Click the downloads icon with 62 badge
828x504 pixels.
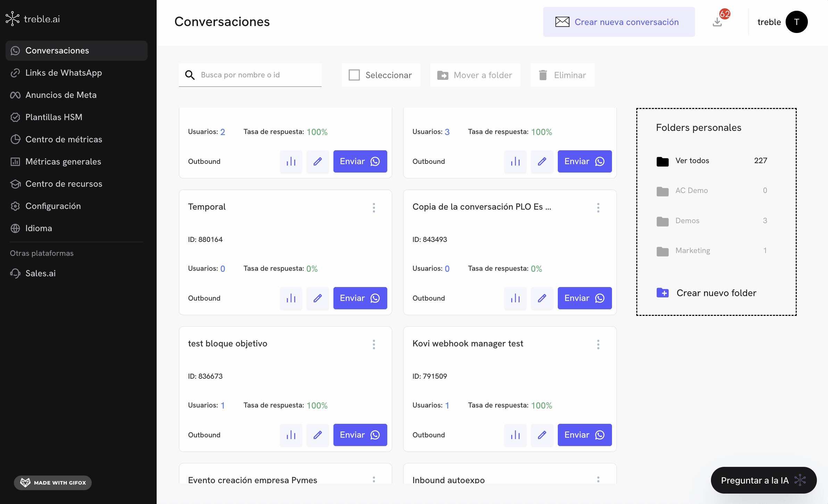tap(717, 22)
